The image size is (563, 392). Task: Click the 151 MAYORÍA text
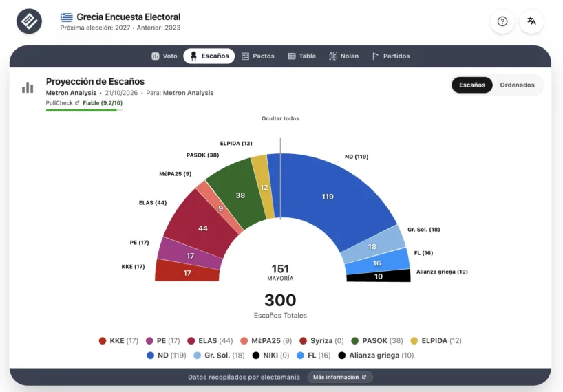click(x=280, y=272)
